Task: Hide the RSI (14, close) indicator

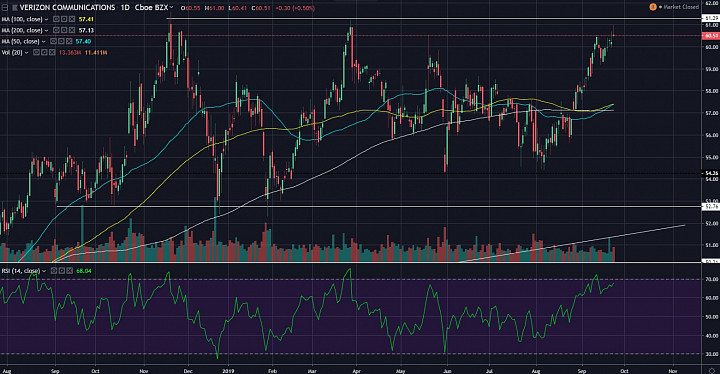Action: [54, 271]
